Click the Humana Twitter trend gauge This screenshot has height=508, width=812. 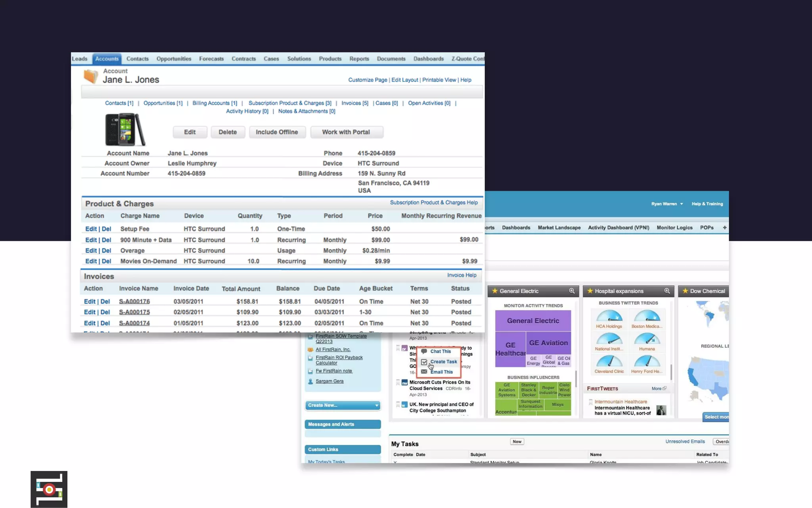(x=647, y=340)
